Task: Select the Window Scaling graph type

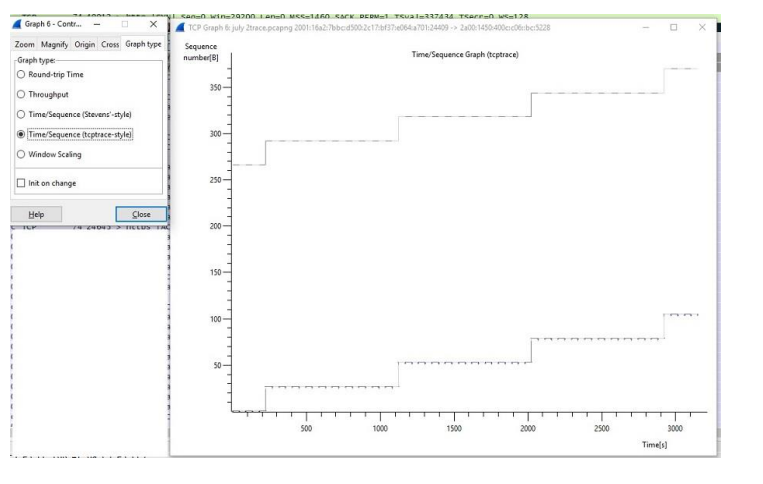Action: pyautogui.click(x=21, y=155)
